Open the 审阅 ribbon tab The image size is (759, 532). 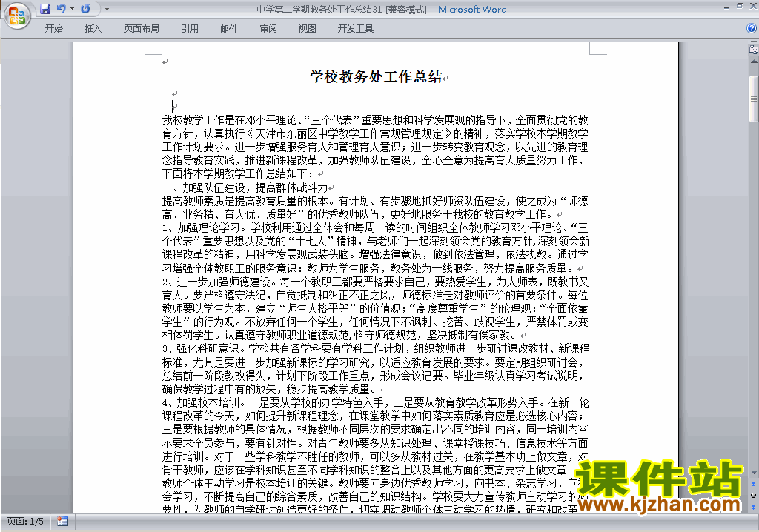(x=268, y=29)
